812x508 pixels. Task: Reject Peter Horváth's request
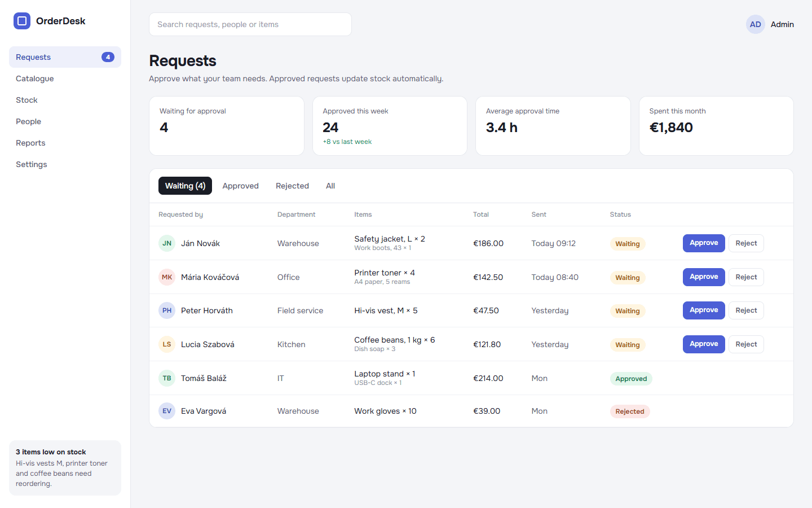[x=746, y=310]
